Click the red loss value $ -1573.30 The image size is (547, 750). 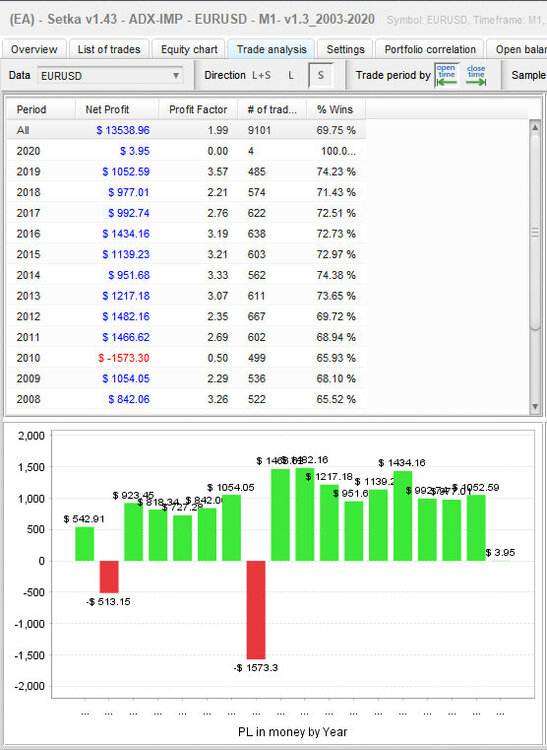(x=124, y=358)
